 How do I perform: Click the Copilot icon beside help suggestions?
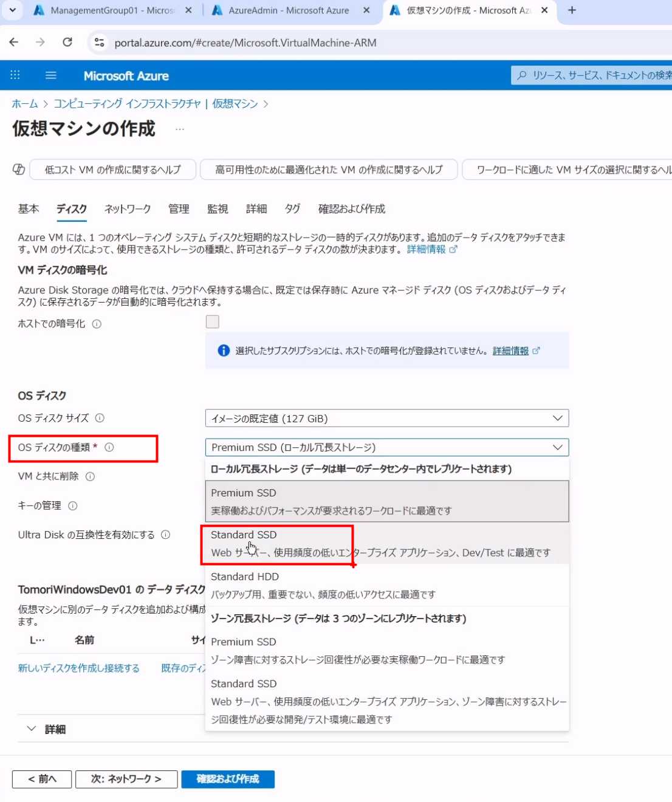[x=19, y=170]
